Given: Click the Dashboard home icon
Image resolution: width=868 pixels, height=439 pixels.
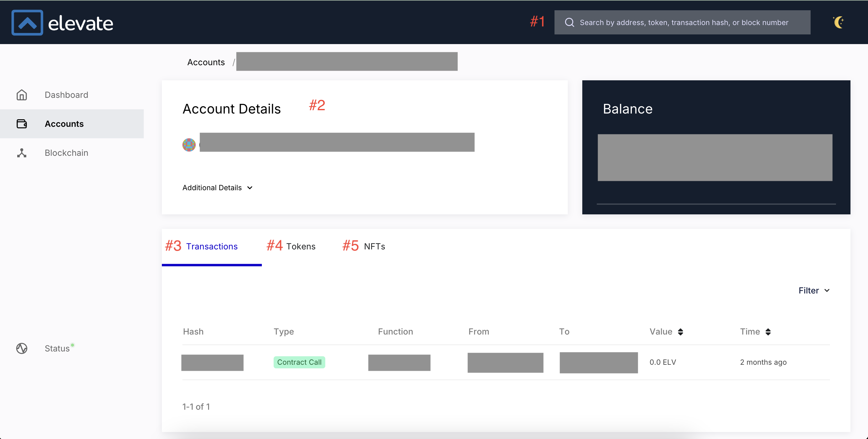Looking at the screenshot, I should click(x=22, y=95).
